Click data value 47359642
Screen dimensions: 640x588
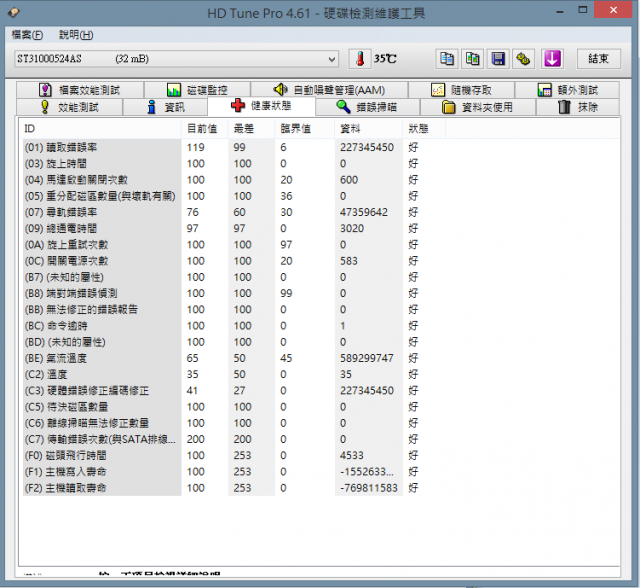pyautogui.click(x=364, y=212)
